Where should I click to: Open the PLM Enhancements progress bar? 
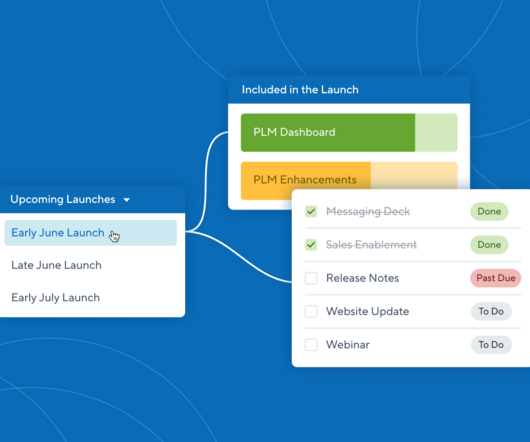(349, 176)
